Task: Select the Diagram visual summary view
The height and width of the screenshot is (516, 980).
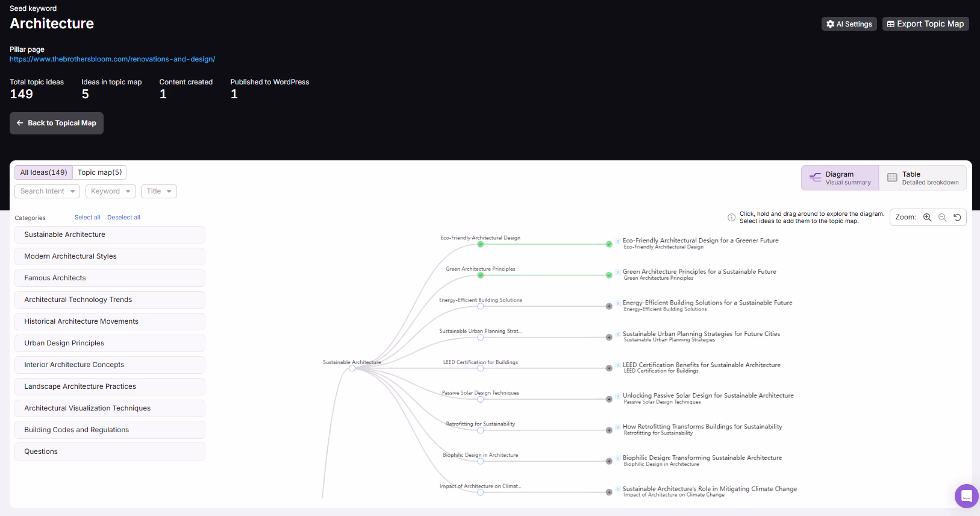Action: [x=840, y=178]
